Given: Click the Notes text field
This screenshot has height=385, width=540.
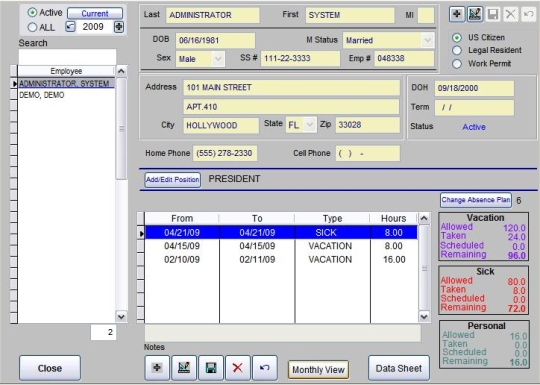Looking at the screenshot, I should (282, 333).
